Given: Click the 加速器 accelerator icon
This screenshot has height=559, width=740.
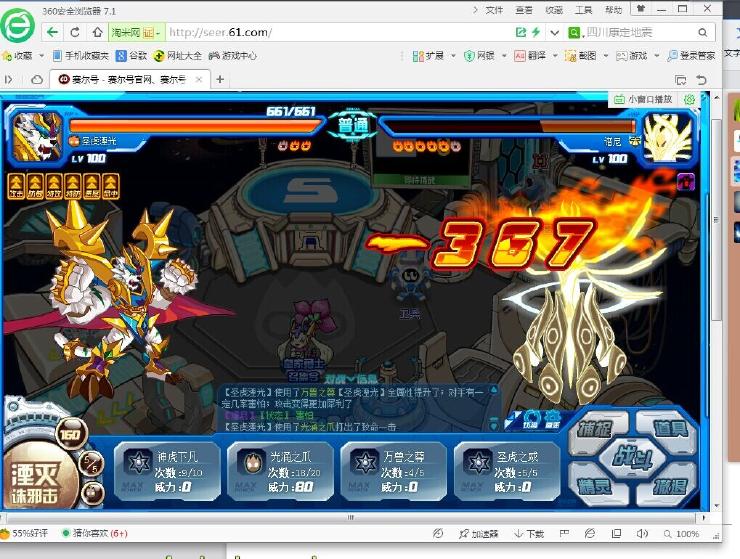Looking at the screenshot, I should (478, 534).
